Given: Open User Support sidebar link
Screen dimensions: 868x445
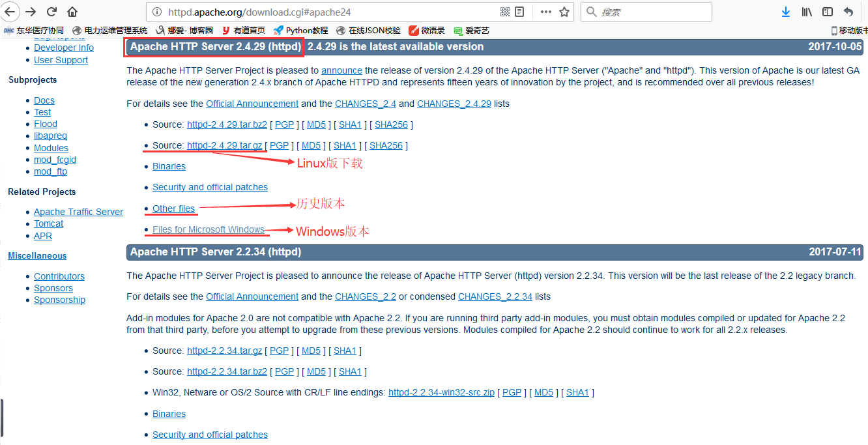Looking at the screenshot, I should [x=61, y=60].
